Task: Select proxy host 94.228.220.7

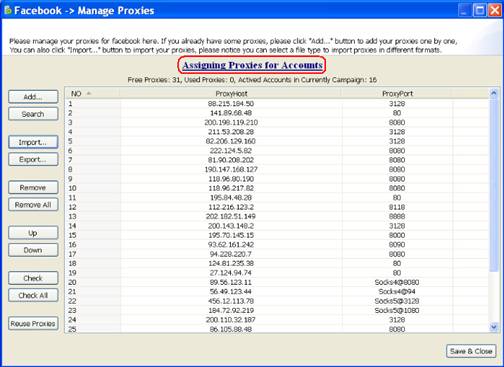Action: pos(231,254)
